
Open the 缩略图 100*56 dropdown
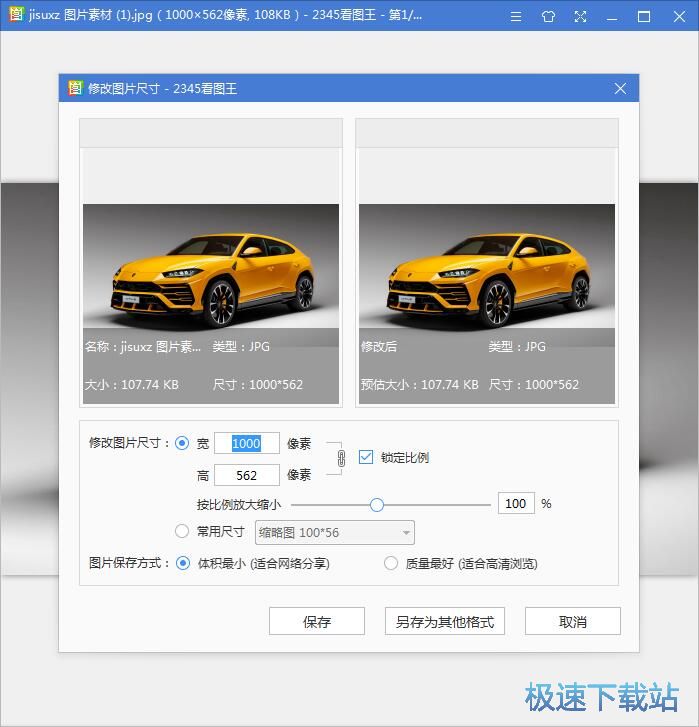(335, 532)
